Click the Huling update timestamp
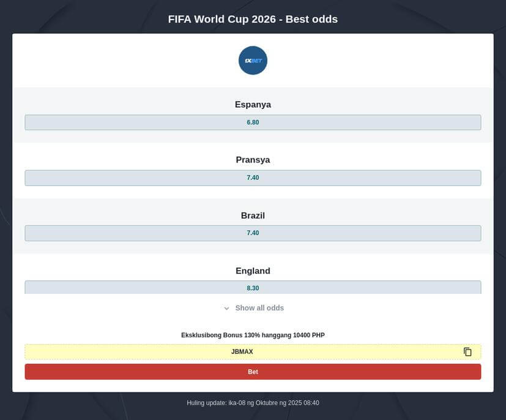 point(253,403)
